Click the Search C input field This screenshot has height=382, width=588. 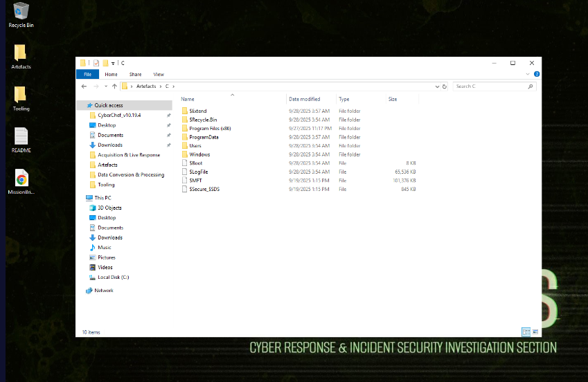click(492, 87)
